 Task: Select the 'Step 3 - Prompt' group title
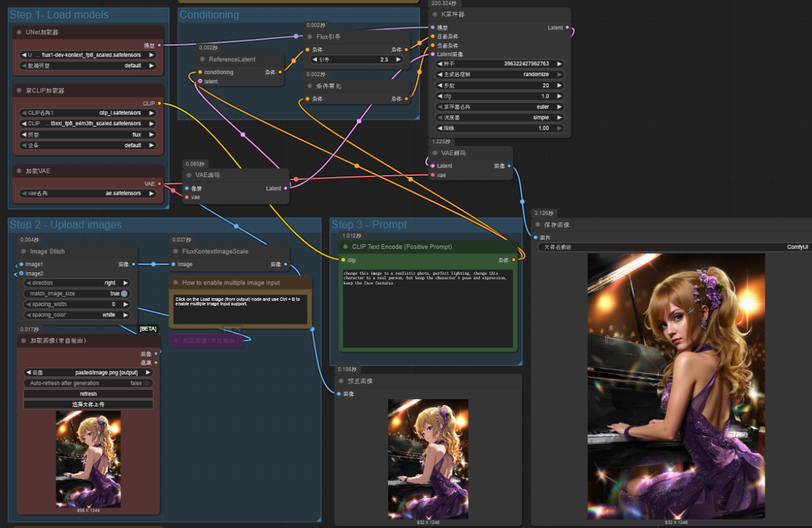(369, 225)
